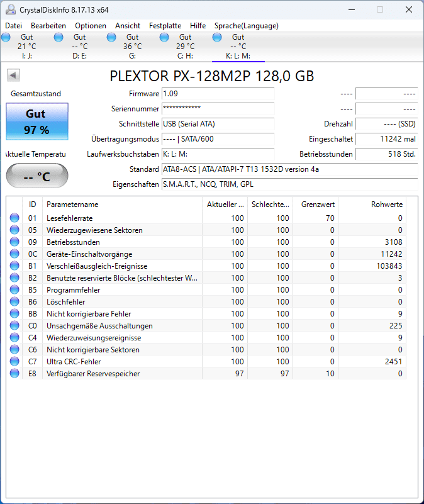
Task: Click Eingeschaltet field showing 11242 mal
Action: pyautogui.click(x=387, y=139)
